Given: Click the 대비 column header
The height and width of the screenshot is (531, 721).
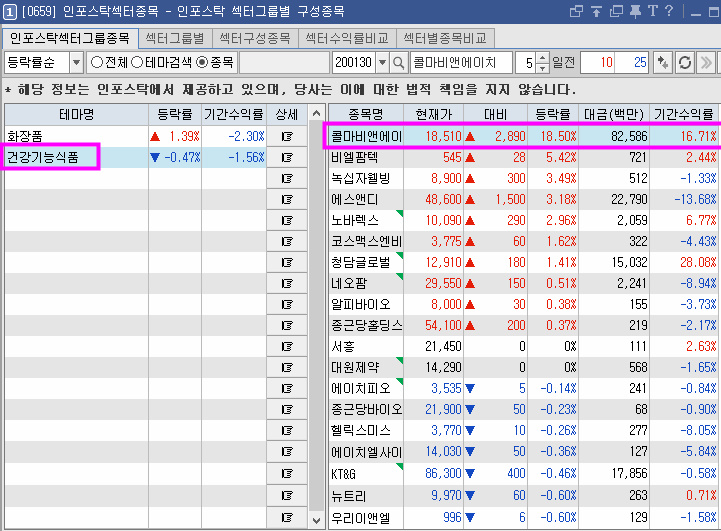Looking at the screenshot, I should 496,114.
